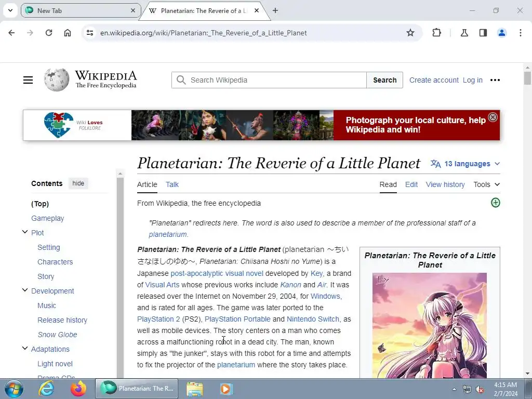Click the Wiki Loves Folklore banner
Screen dimensions: 532x399
pos(261,125)
